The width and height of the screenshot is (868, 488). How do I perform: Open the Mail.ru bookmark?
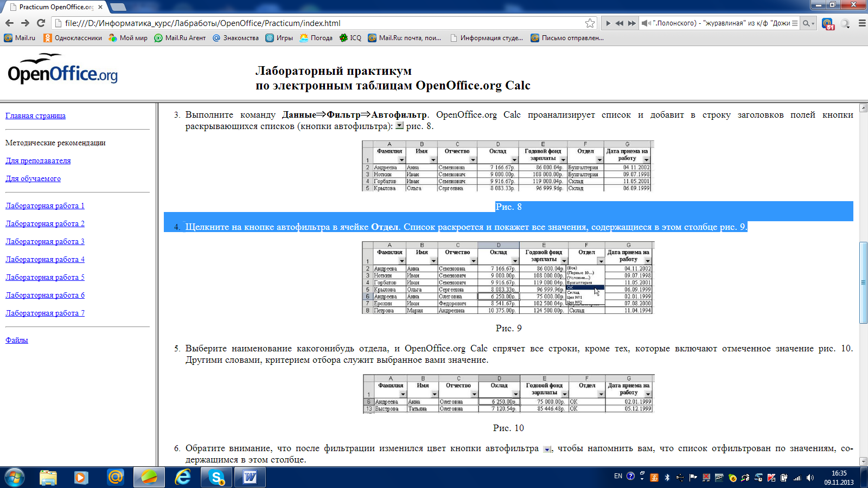pos(20,38)
